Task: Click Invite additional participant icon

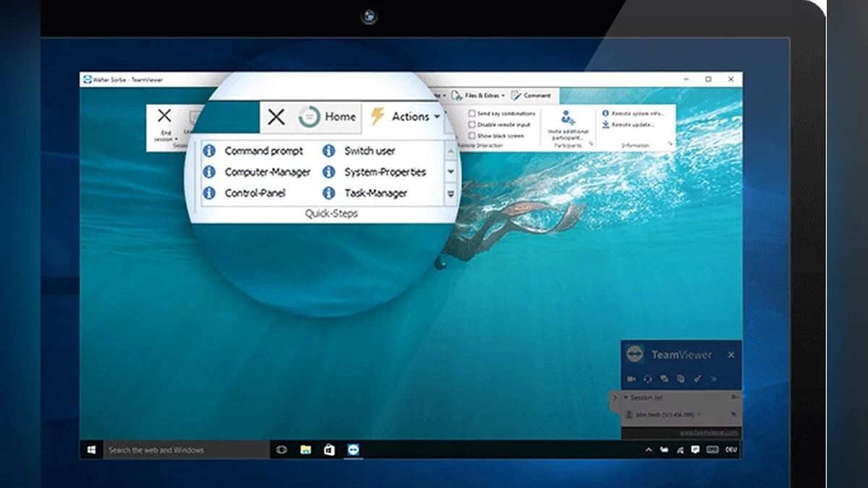Action: (x=568, y=118)
